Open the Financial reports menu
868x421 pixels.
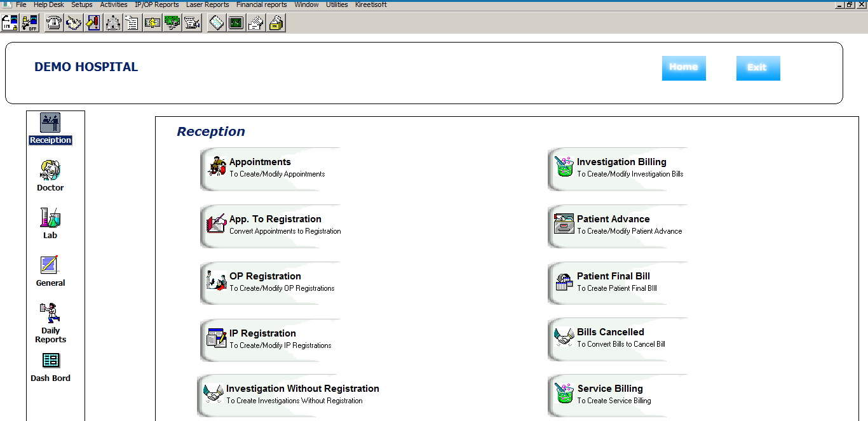click(x=261, y=4)
